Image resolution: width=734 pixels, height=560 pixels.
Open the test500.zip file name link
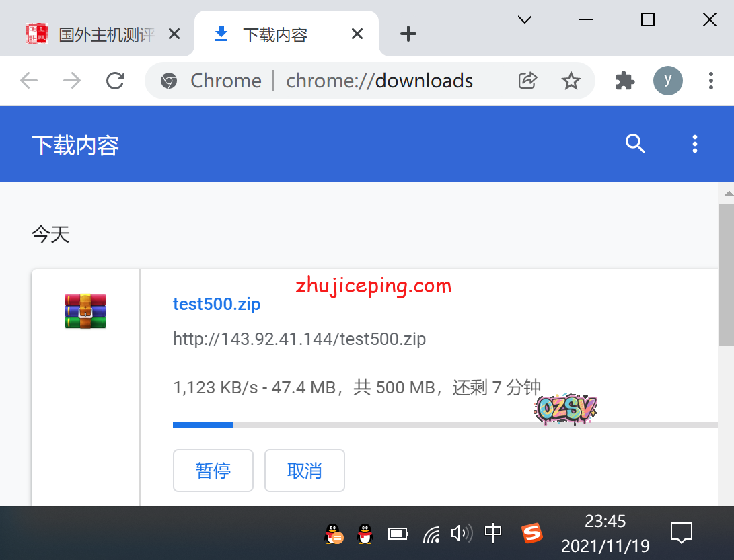(x=217, y=304)
